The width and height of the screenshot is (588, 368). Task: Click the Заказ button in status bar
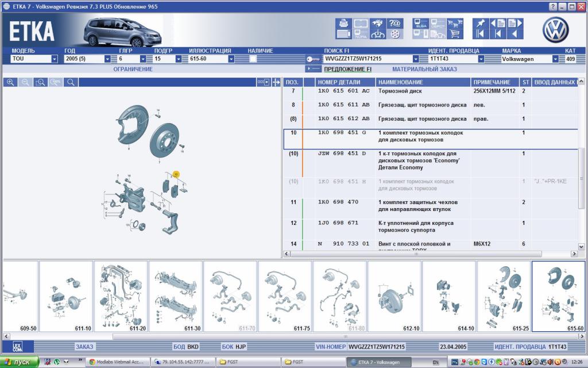click(84, 347)
